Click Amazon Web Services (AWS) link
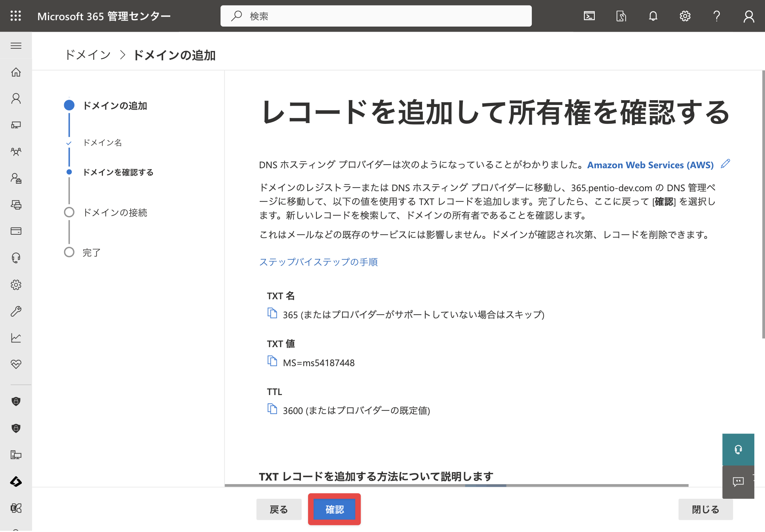The width and height of the screenshot is (765, 532). [650, 165]
